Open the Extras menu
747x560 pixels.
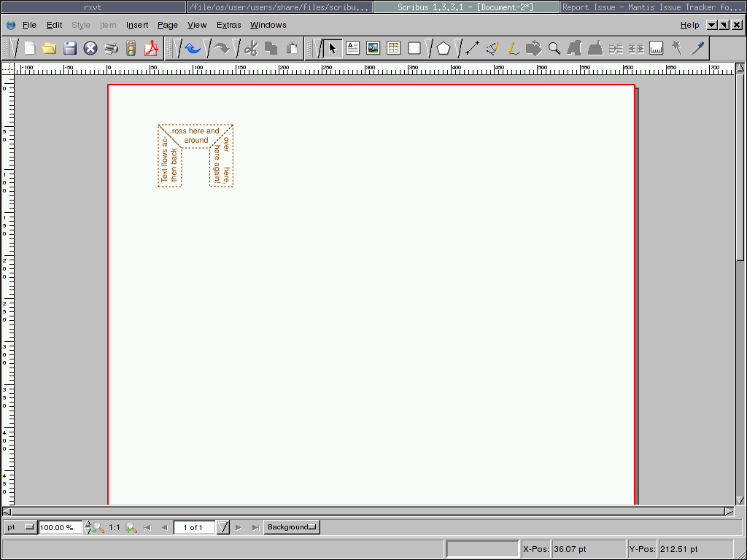tap(228, 25)
